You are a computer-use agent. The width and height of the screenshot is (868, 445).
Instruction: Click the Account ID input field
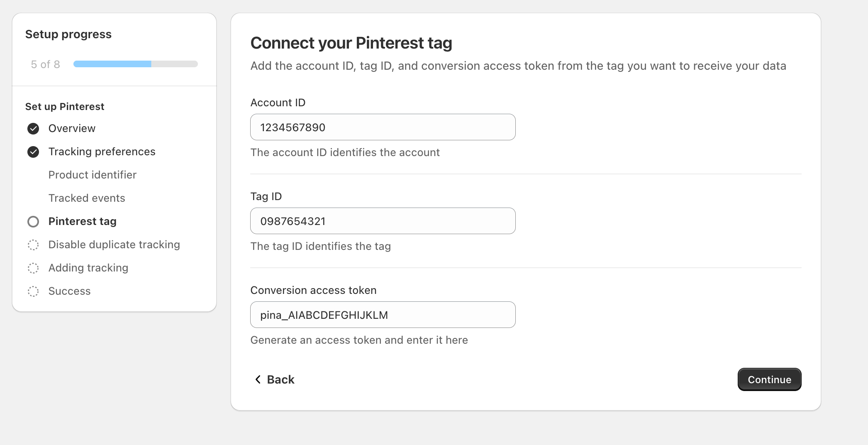(x=383, y=127)
